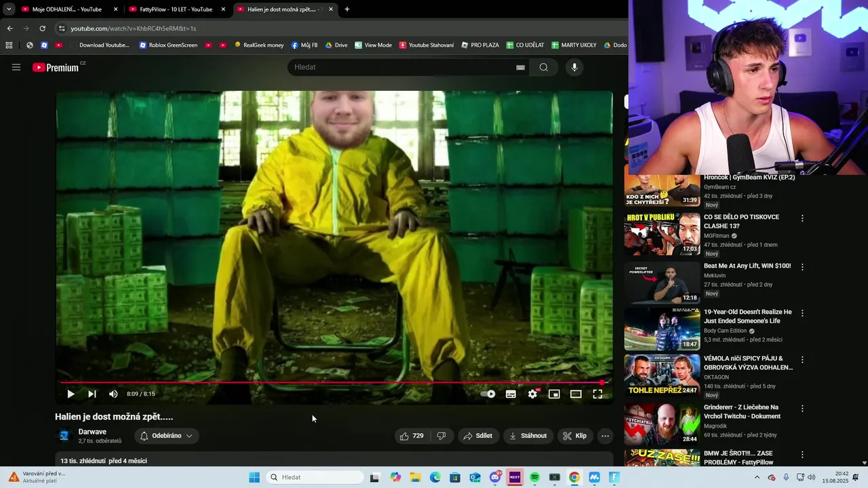
Task: Create a clip with Klip button
Action: [x=574, y=436]
